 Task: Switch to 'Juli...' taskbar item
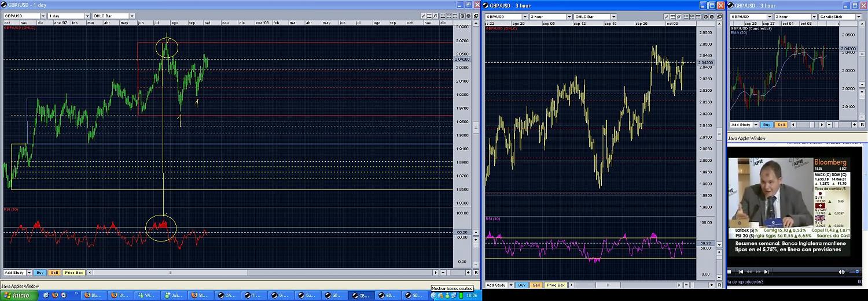click(174, 295)
